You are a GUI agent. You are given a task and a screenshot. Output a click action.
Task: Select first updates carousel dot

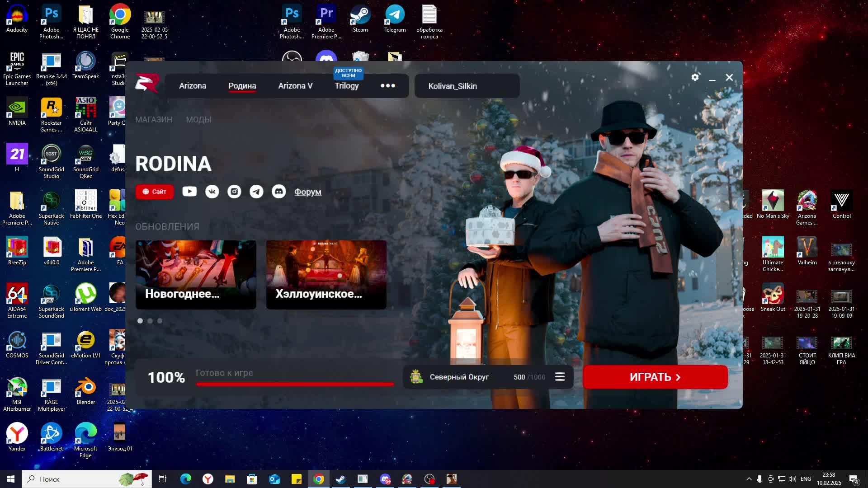(x=140, y=321)
